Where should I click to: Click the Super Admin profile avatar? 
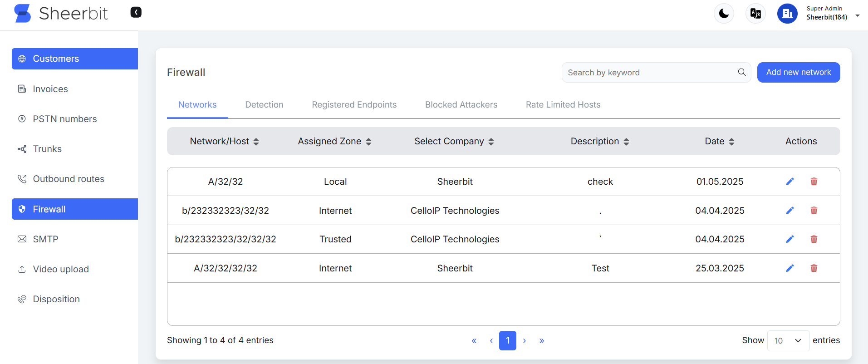787,14
